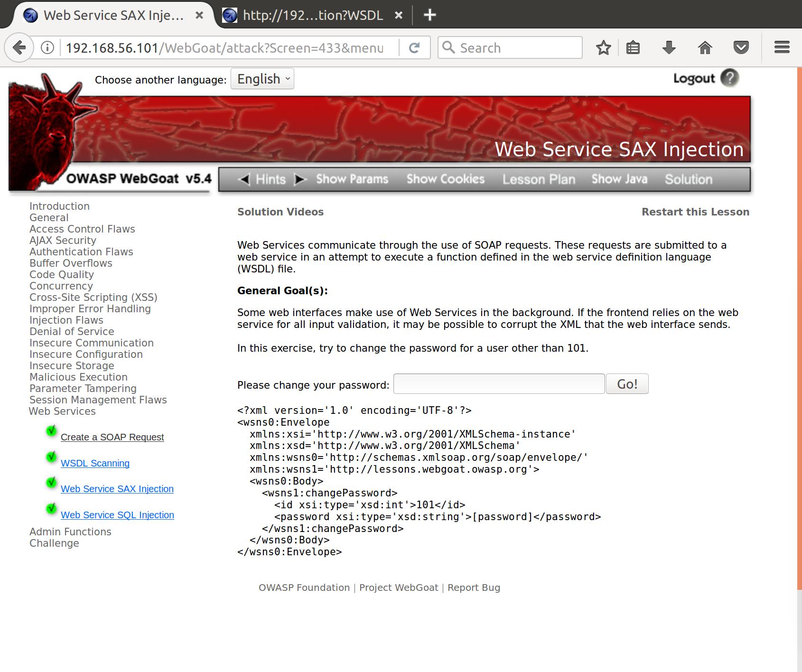Open Web Service SQL Injection lesson

pos(117,515)
